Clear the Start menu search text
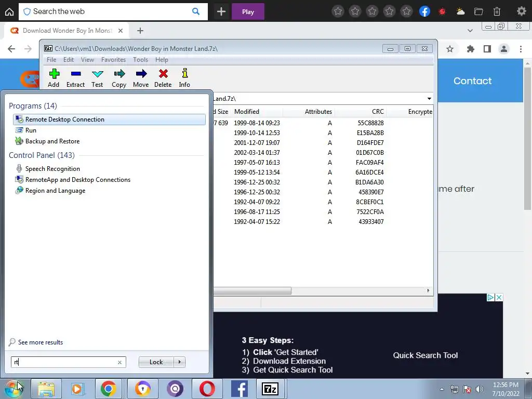This screenshot has height=399, width=532. pos(119,362)
